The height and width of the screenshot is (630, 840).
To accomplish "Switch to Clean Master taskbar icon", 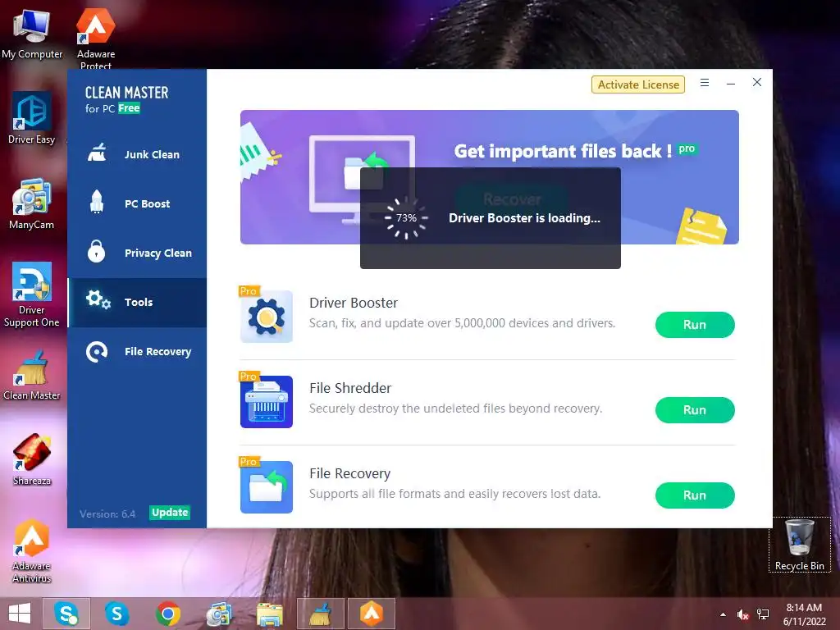I will (x=321, y=614).
